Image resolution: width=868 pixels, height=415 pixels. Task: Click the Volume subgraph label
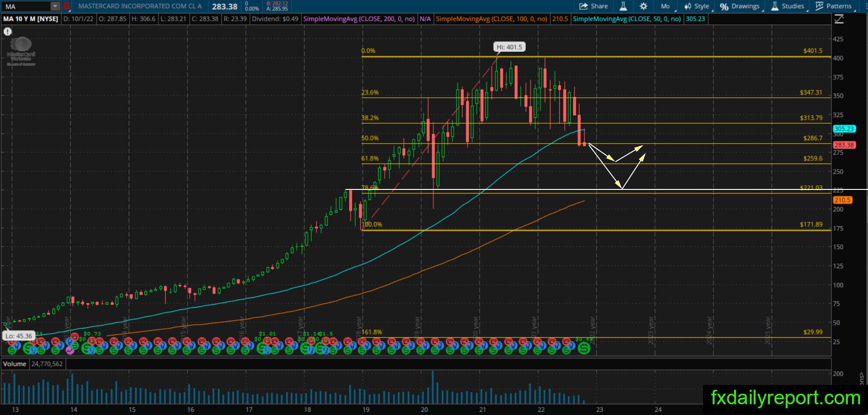tap(15, 364)
